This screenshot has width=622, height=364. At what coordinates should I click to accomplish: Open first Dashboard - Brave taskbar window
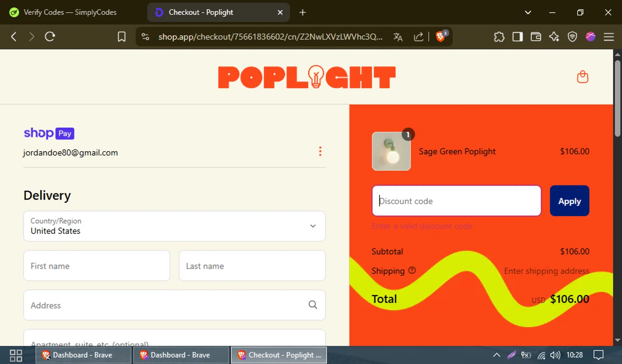coord(83,355)
